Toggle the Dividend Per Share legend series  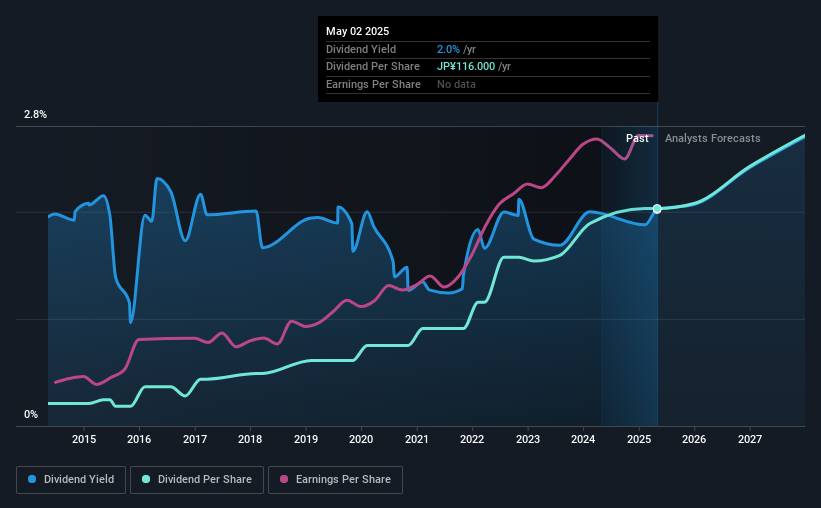[x=197, y=479]
